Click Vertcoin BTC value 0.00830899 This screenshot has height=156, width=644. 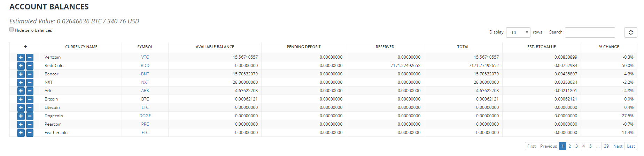pos(566,57)
